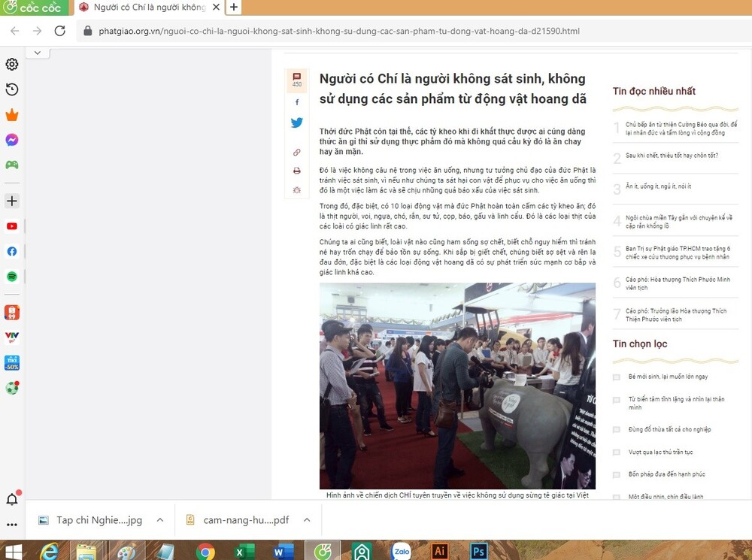
Task: Open Cốc Cốc settings gear in sidebar
Action: click(12, 64)
